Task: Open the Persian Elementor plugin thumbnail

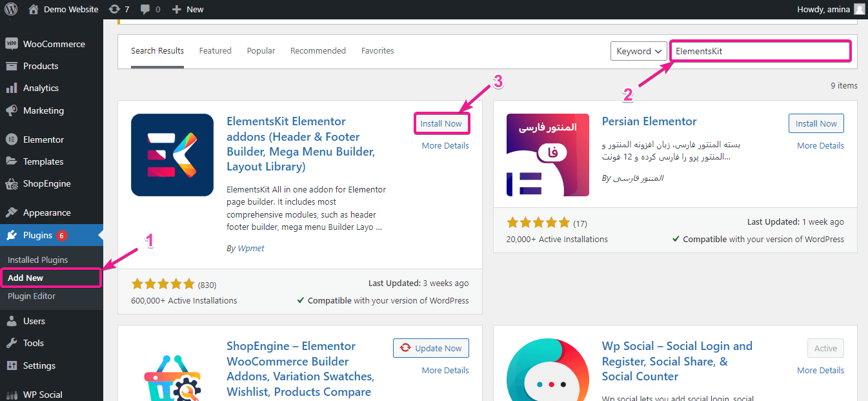Action: [548, 155]
